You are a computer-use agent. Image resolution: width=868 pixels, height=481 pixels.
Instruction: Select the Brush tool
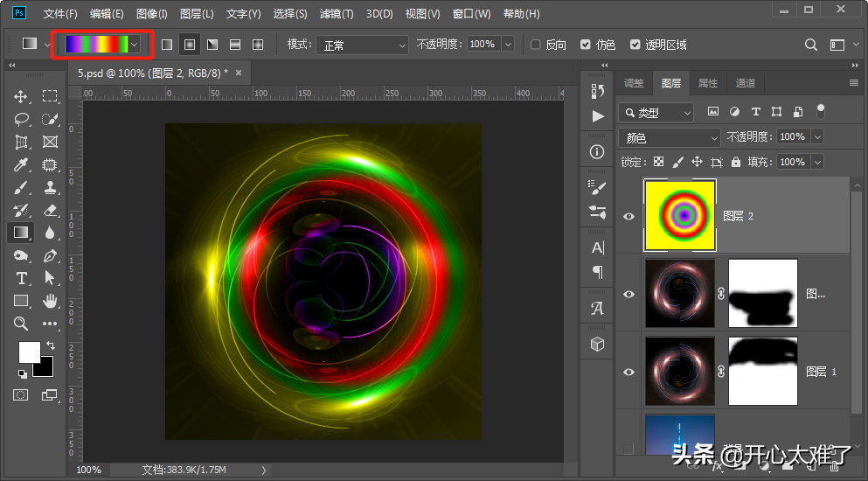pos(21,187)
